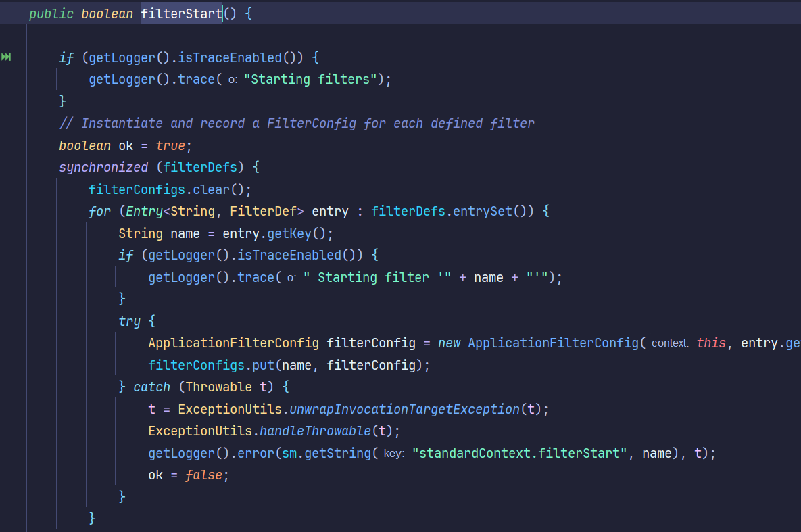Click trace call on the "Starting filters" line
This screenshot has width=801, height=532.
(196, 80)
